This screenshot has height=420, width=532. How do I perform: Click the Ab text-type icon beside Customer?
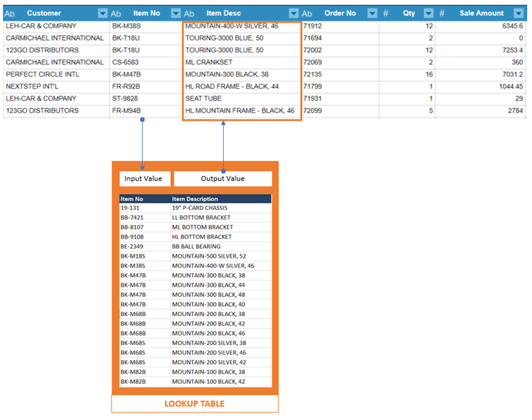click(x=10, y=14)
